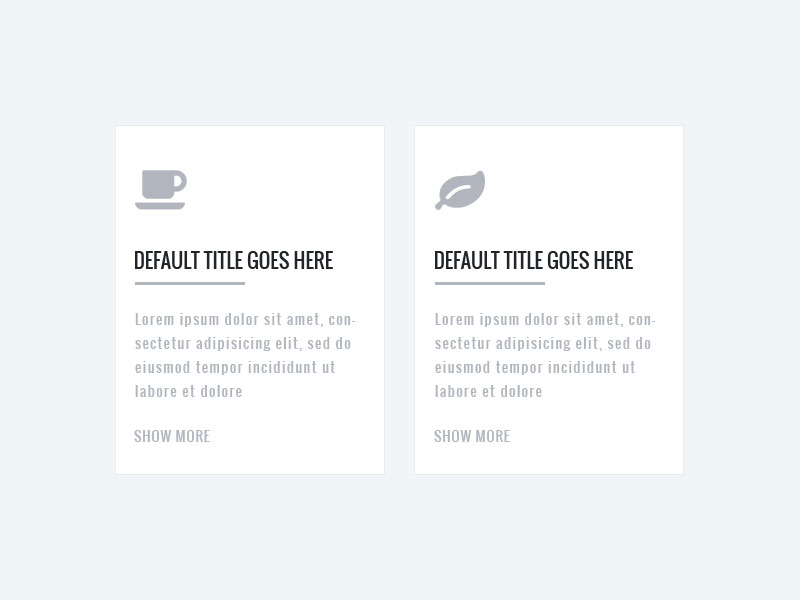Select the title of the leaf card
The width and height of the screenshot is (800, 600).
pos(533,261)
